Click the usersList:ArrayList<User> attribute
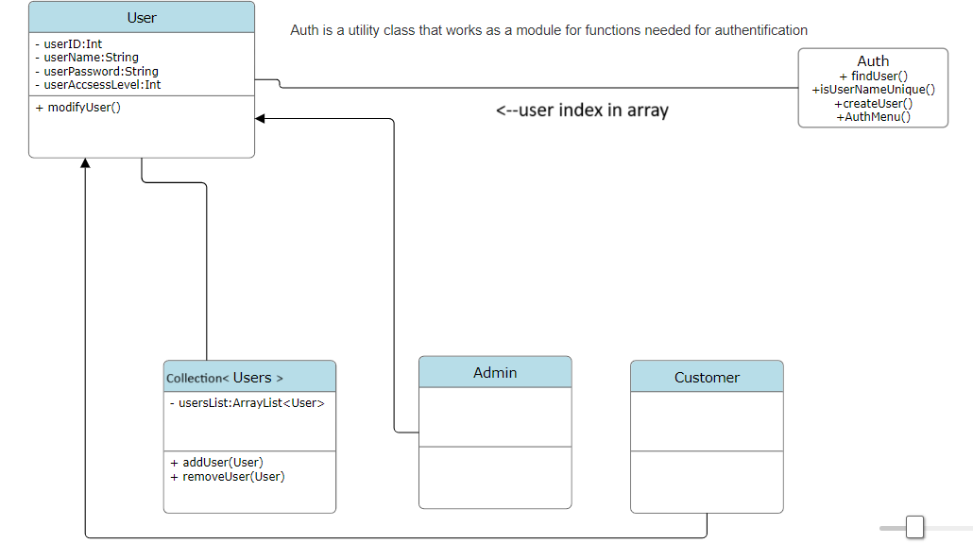The width and height of the screenshot is (973, 560). 248,403
